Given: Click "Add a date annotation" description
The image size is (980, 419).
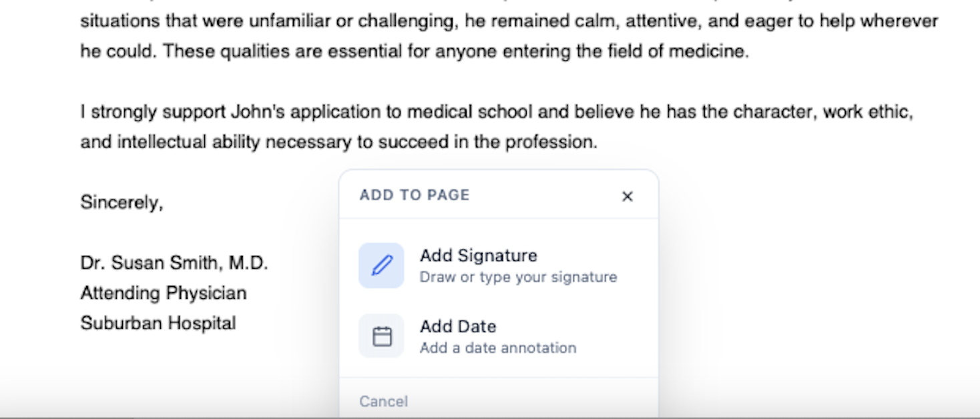Looking at the screenshot, I should pos(497,348).
